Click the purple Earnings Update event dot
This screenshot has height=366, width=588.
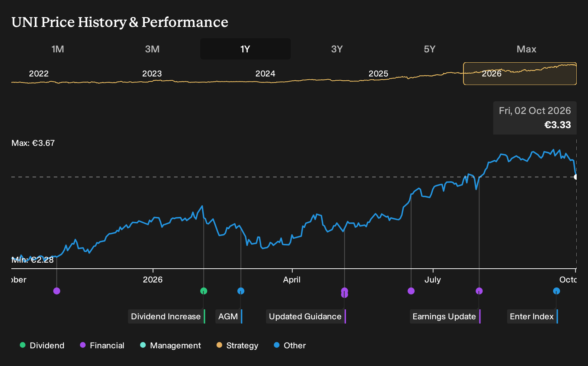(479, 291)
